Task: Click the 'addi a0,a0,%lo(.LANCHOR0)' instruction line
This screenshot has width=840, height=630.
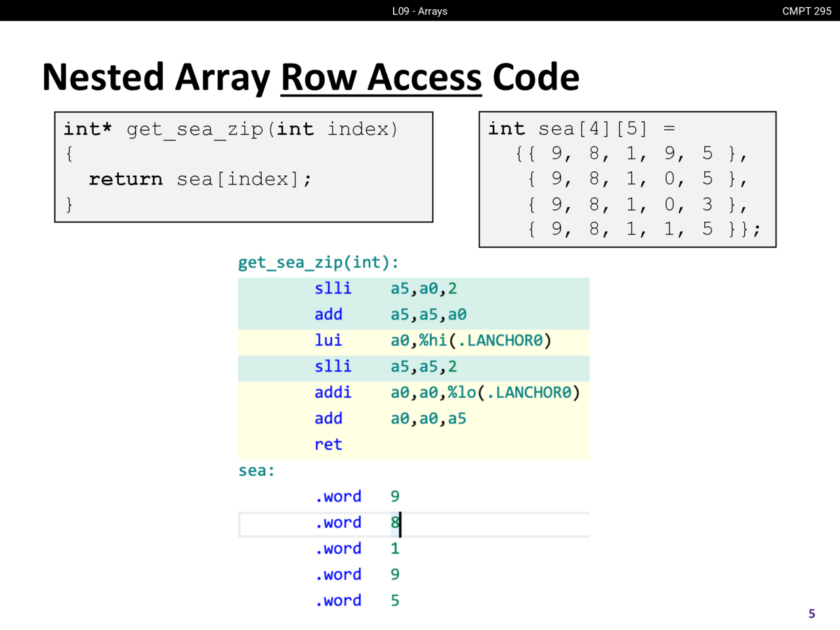Action: tap(447, 392)
